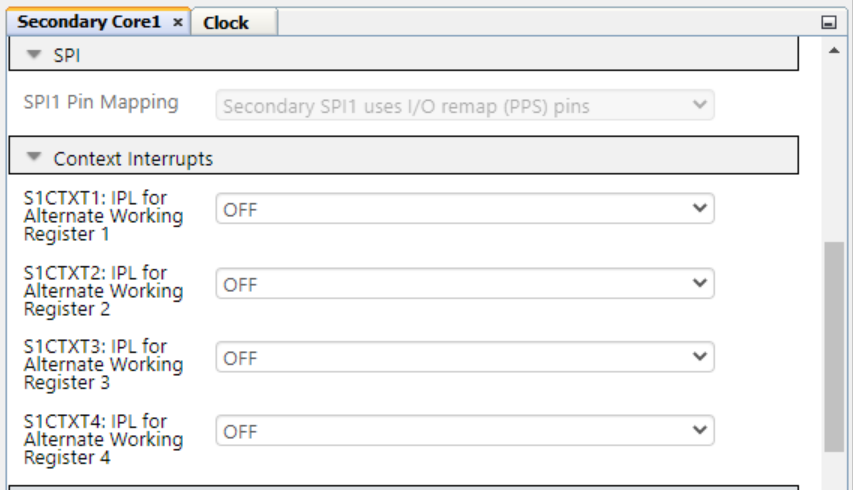Click the Context Interrupts section header
The height and width of the screenshot is (490, 853).
[404, 156]
